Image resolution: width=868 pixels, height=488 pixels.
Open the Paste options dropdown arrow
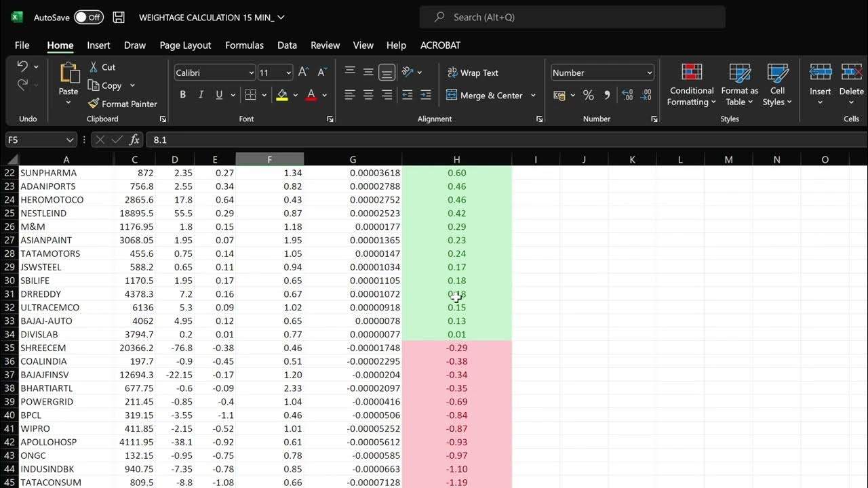(x=68, y=103)
